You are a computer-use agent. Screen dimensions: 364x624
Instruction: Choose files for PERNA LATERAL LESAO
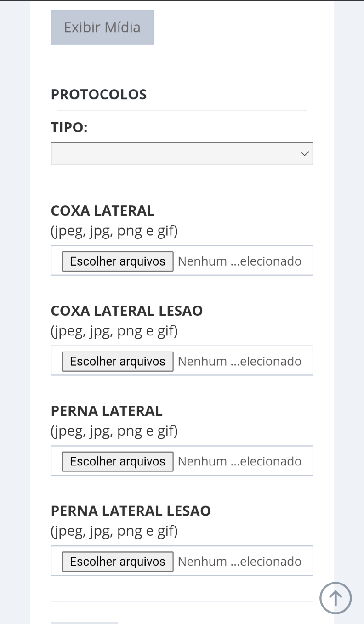tap(118, 561)
